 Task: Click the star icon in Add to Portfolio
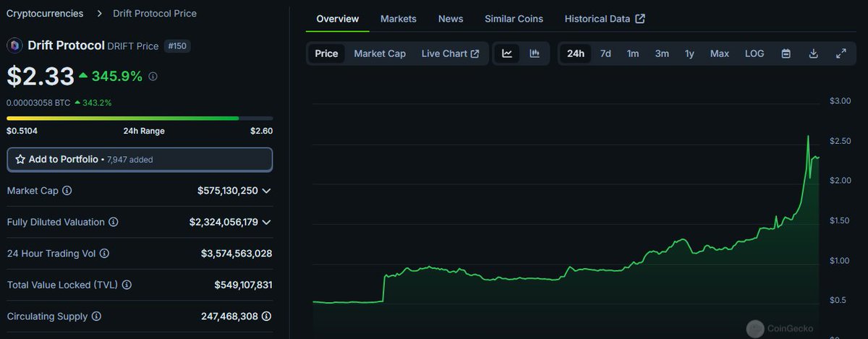point(20,159)
